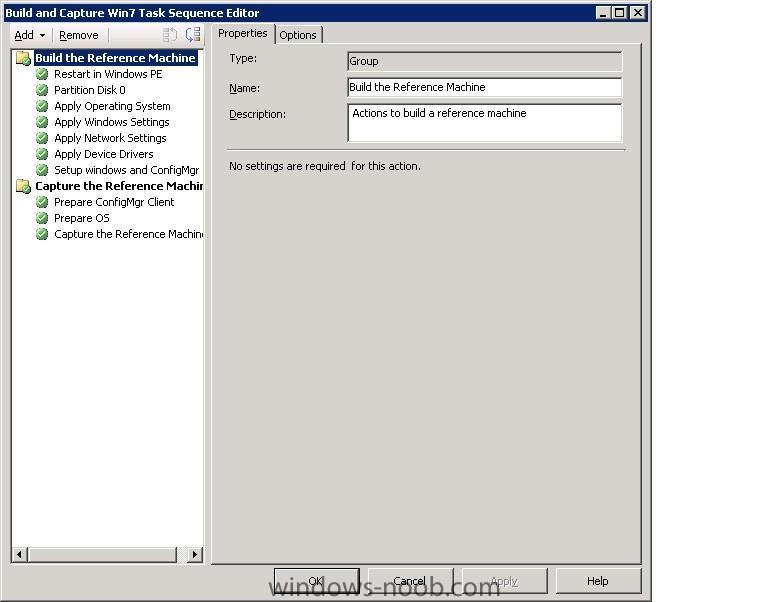Click the Remove toolbar button
The image size is (768, 602).
click(x=78, y=35)
